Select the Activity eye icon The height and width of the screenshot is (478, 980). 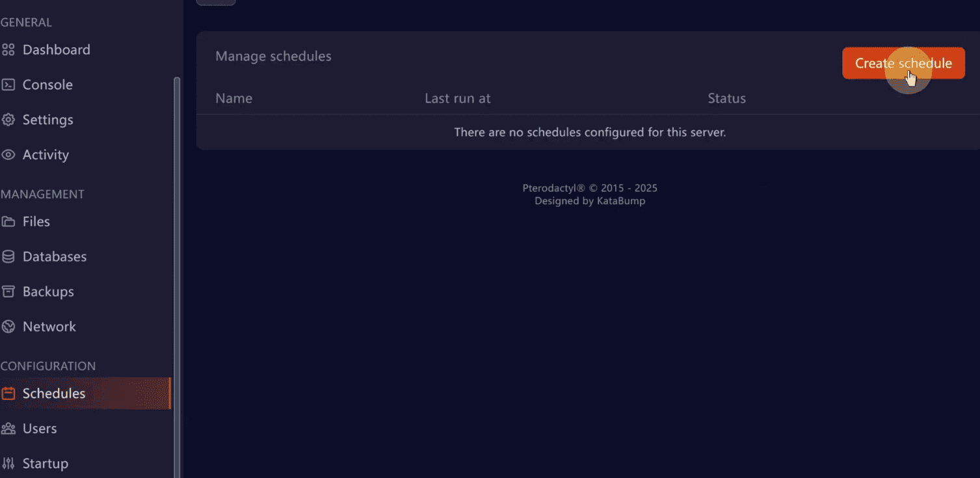pos(8,155)
